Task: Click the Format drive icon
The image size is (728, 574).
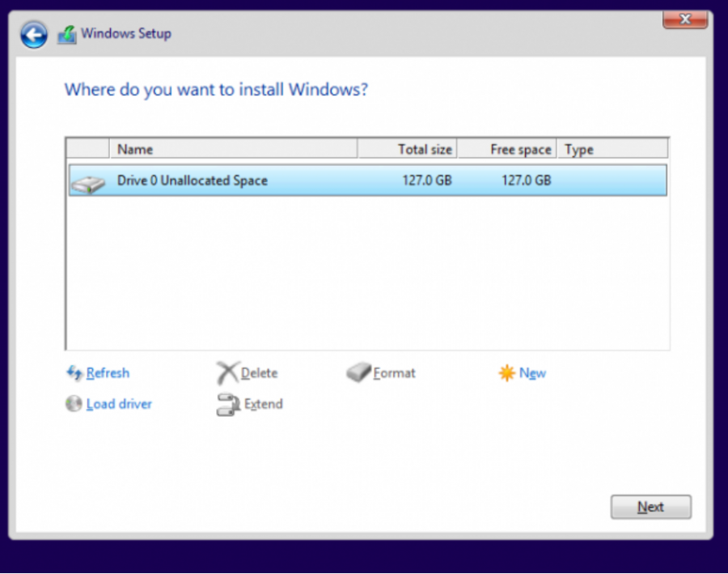Action: click(358, 372)
